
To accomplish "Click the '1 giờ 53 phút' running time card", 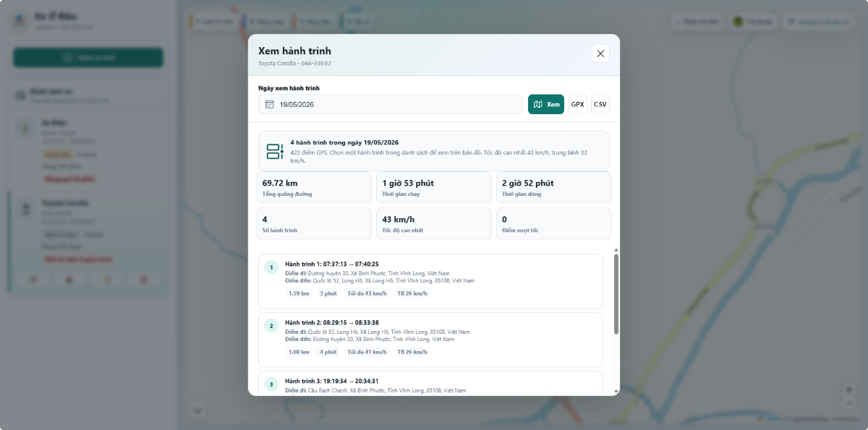I will (x=434, y=187).
